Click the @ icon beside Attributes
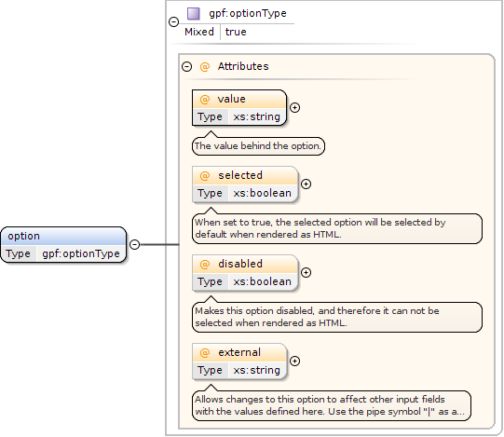The width and height of the screenshot is (504, 437). coord(205,67)
